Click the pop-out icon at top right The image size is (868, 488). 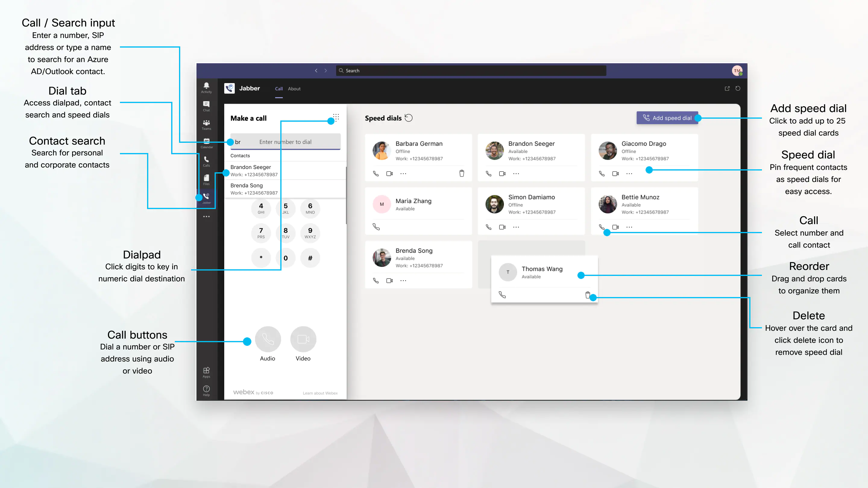coord(727,88)
